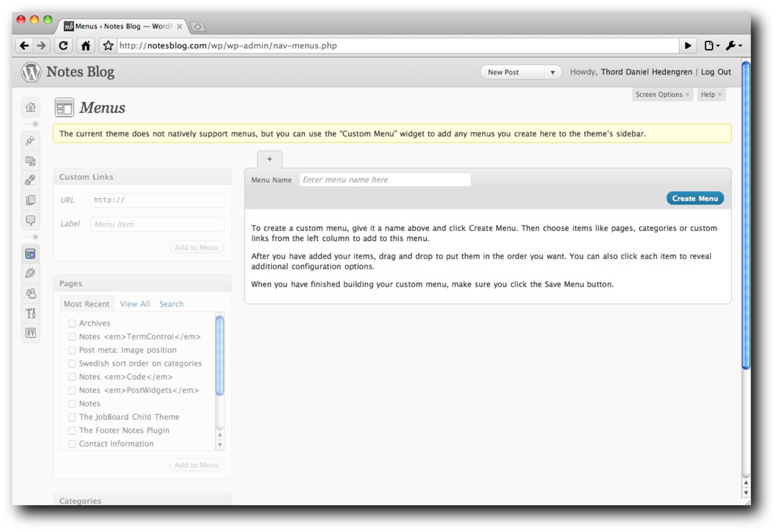Click the WordPress logo in header
Viewport: 777px width, 532px height.
point(31,72)
